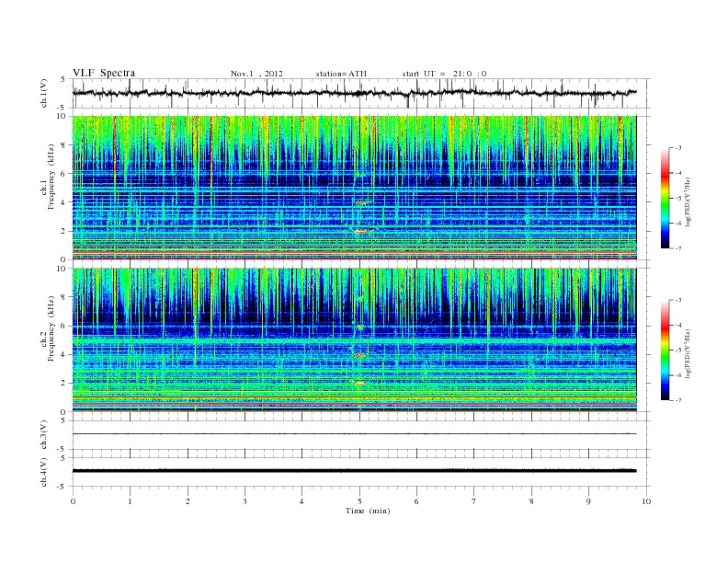Click the '-7' label on the ch.2 color bar
728x563 pixels.
pyautogui.click(x=677, y=400)
